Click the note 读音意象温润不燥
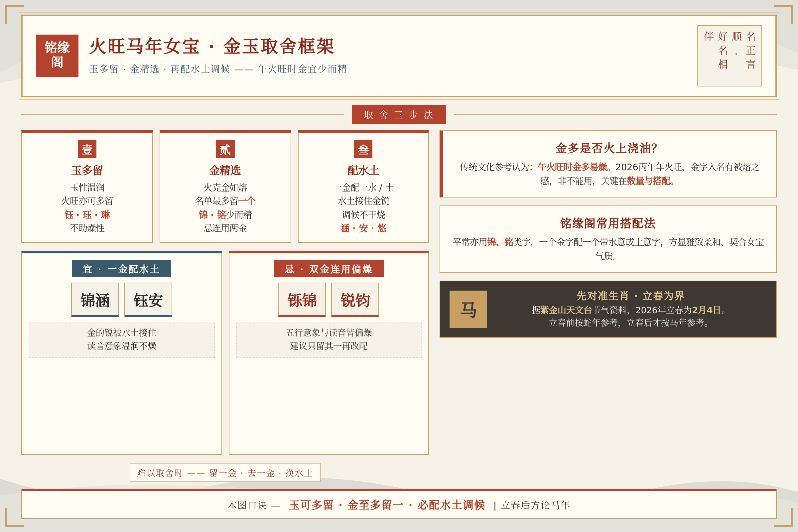The image size is (798, 532). tap(122, 346)
